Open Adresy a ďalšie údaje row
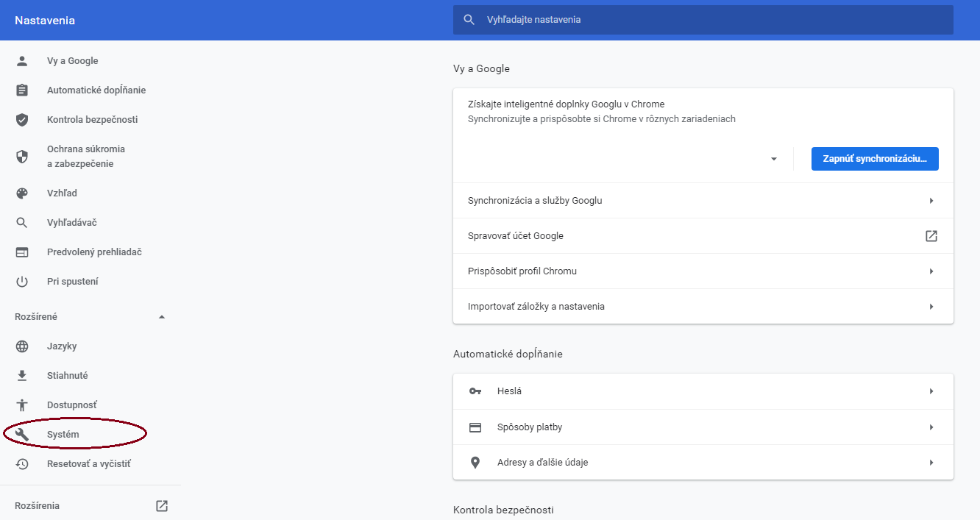This screenshot has width=980, height=520. point(703,463)
